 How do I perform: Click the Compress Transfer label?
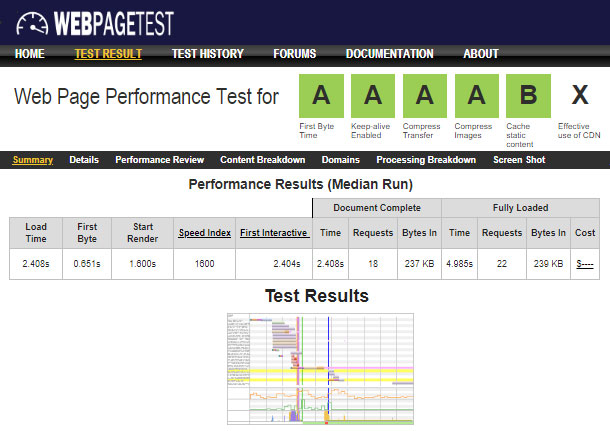pyautogui.click(x=421, y=131)
